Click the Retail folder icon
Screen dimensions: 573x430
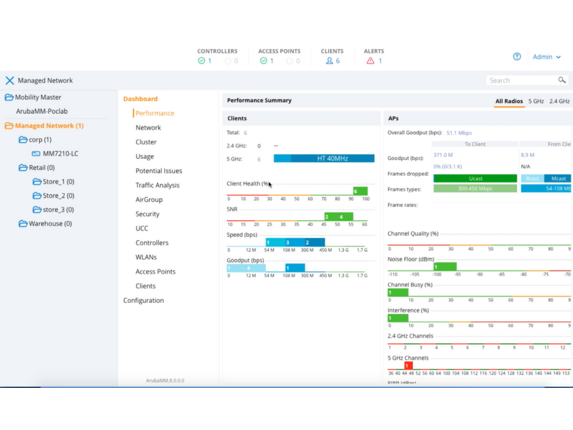23,167
